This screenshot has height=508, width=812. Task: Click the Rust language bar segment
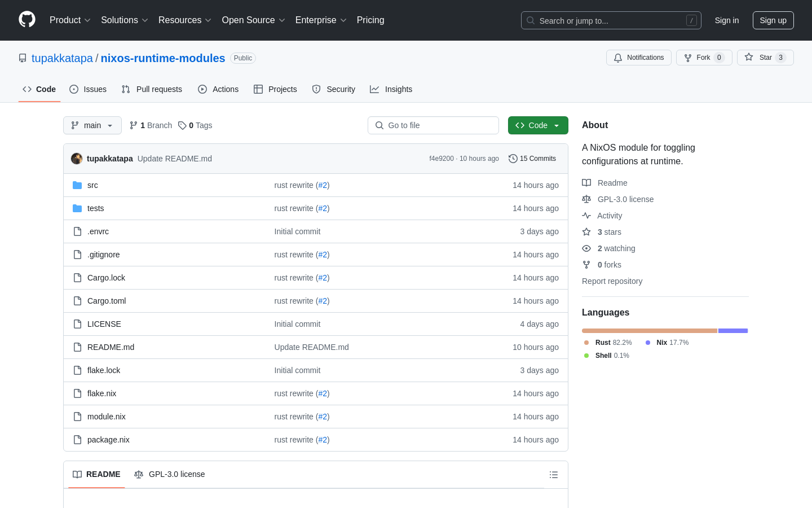click(650, 331)
